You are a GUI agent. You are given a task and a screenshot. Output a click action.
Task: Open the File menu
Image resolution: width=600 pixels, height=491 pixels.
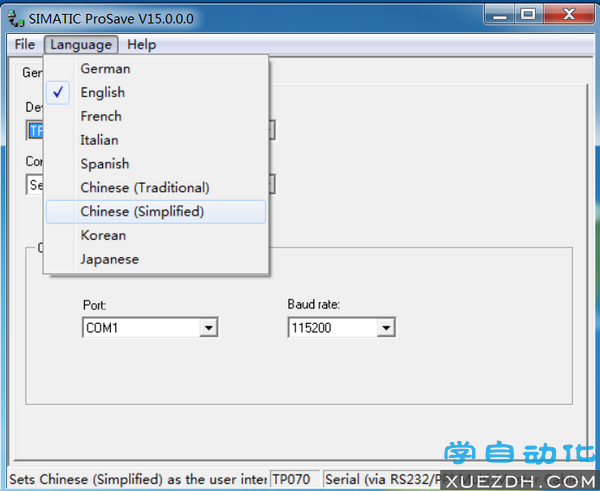(24, 44)
